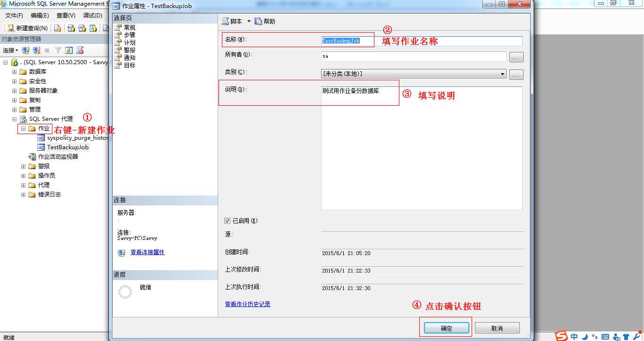Expand the 错误日志 tree node

coord(23,195)
